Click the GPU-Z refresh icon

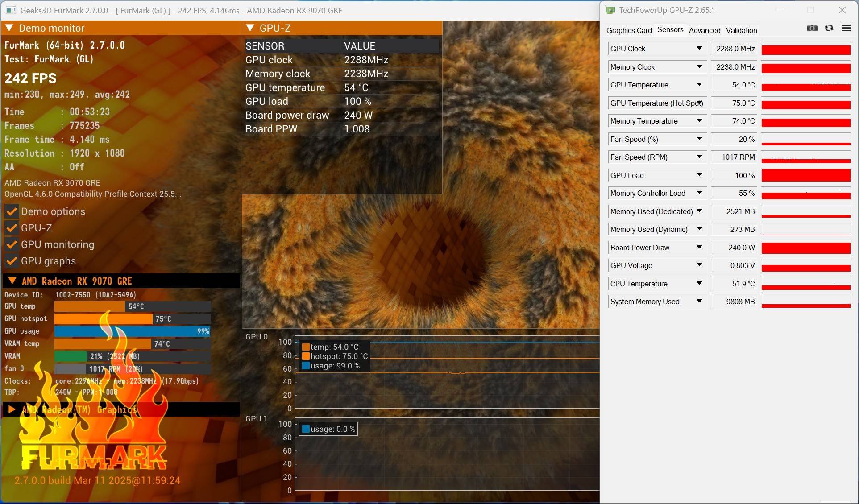(829, 28)
